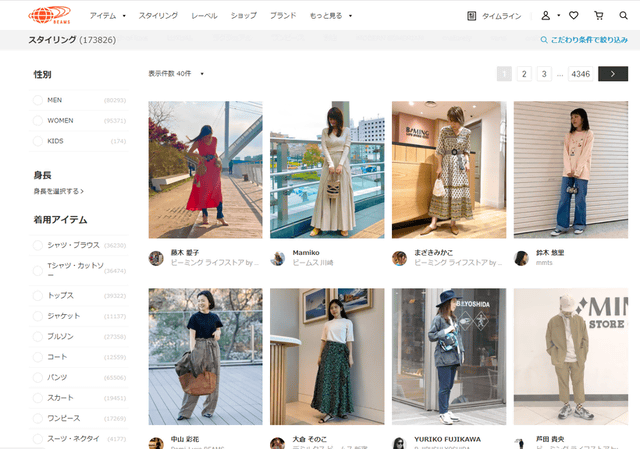The height and width of the screenshot is (449, 640).
Task: Open beige long skirt styling photo
Action: 327,170
